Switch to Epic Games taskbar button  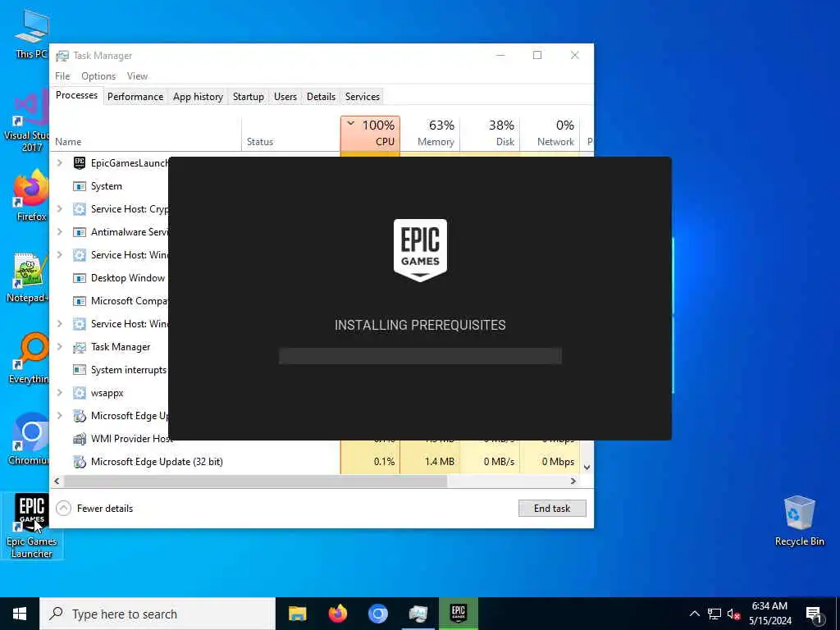458,614
